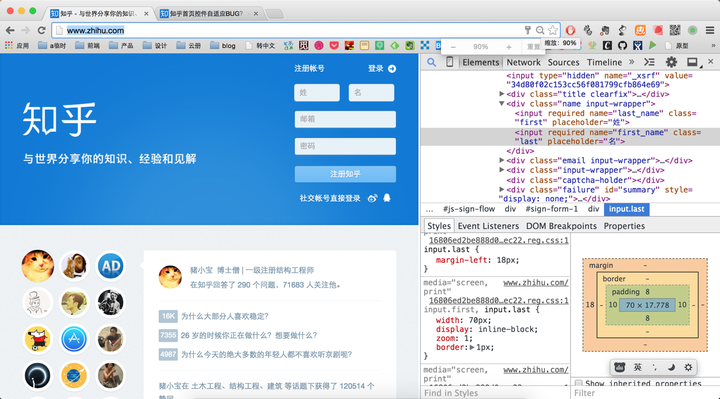The image size is (720, 399).
Task: Click the #sign-form-1 breadcrumb
Action: [551, 209]
